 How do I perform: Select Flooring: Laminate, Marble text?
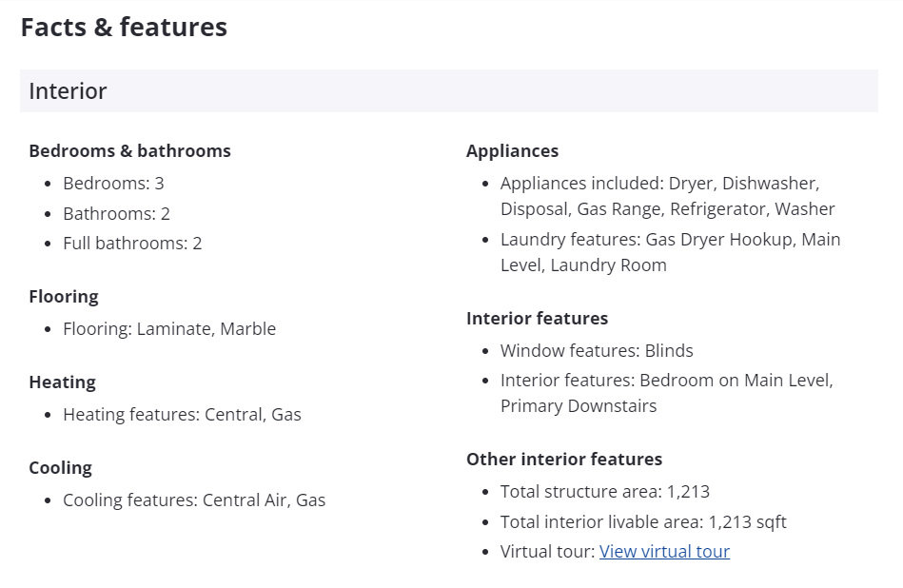169,329
